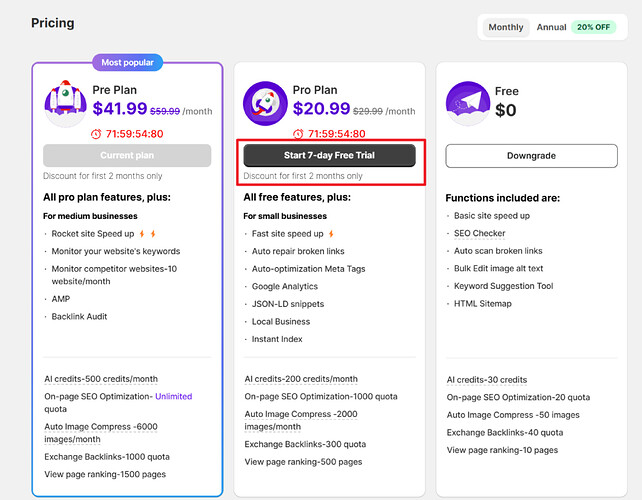
Task: Click the Pro Plan purple circle icon
Action: (266, 104)
